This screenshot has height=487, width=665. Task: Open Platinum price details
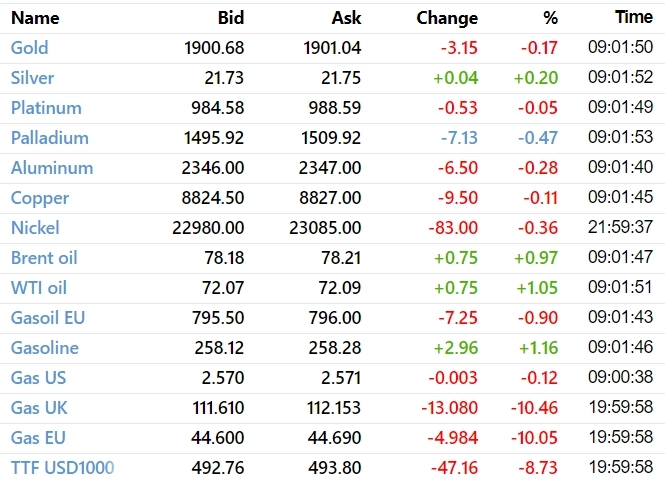(x=46, y=108)
